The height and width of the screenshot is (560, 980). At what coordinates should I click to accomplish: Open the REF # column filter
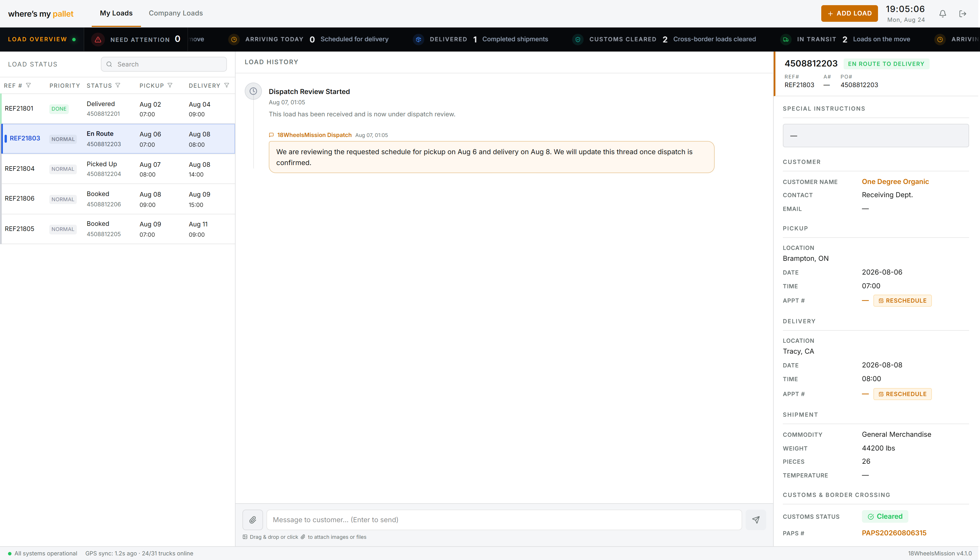pos(28,85)
